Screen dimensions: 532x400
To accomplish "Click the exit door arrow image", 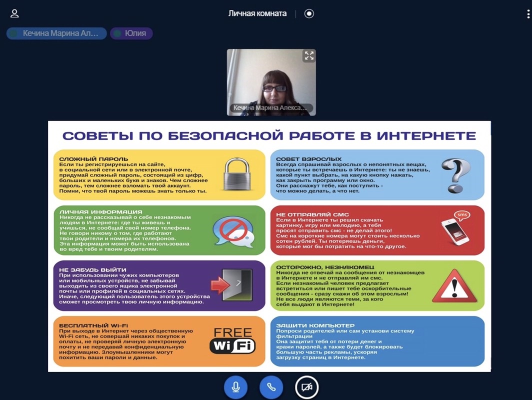I will tap(231, 284).
